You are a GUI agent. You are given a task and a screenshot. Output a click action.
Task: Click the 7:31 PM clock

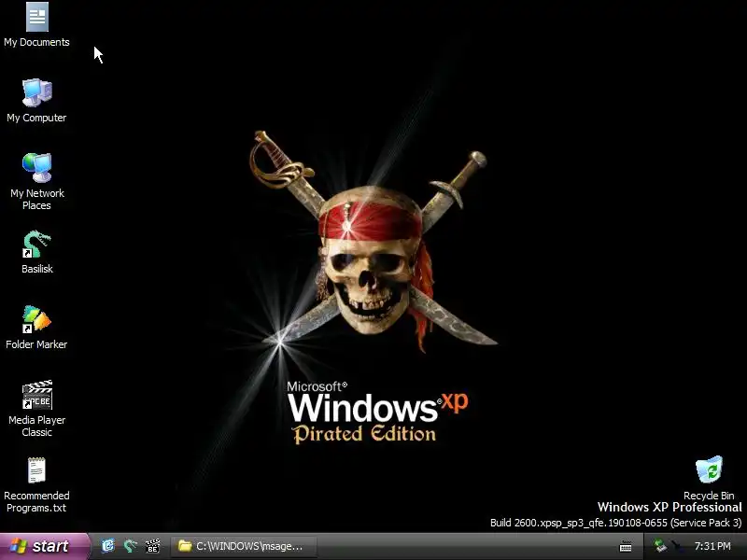point(712,546)
